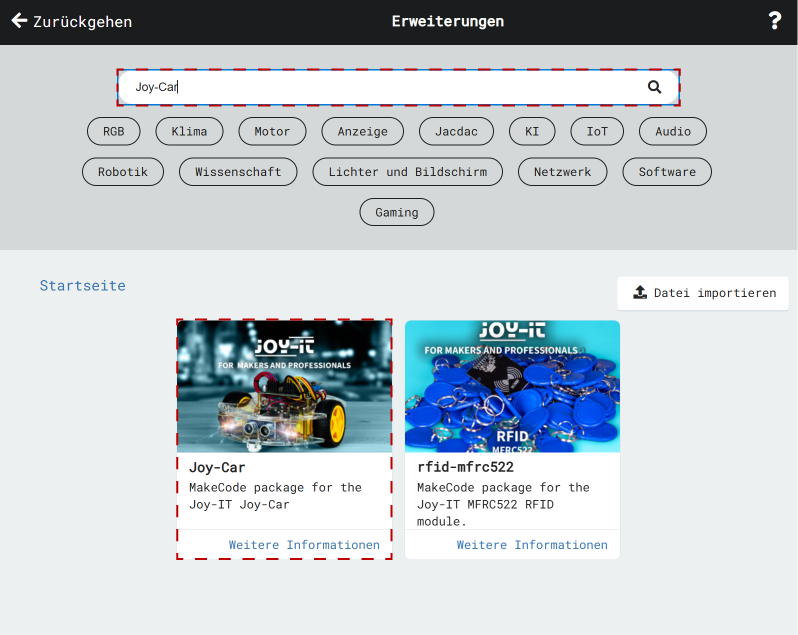
Task: Filter extensions by Motor
Action: click(272, 131)
